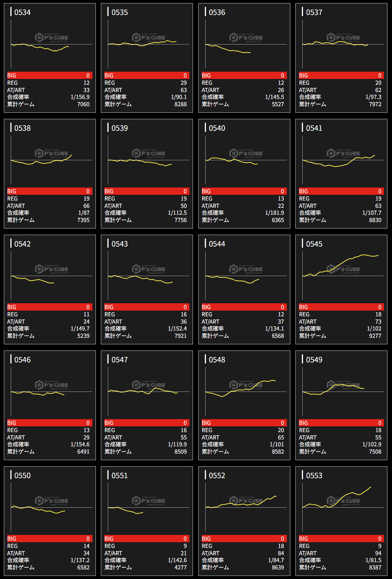The height and width of the screenshot is (579, 392).
Task: Click P's CUBE logo on machine 0535
Action: (x=148, y=38)
